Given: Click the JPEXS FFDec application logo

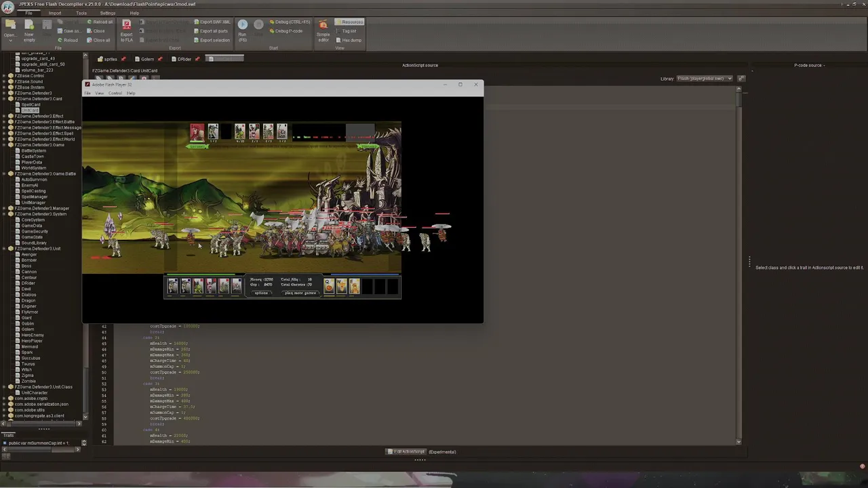Looking at the screenshot, I should 7,7.
